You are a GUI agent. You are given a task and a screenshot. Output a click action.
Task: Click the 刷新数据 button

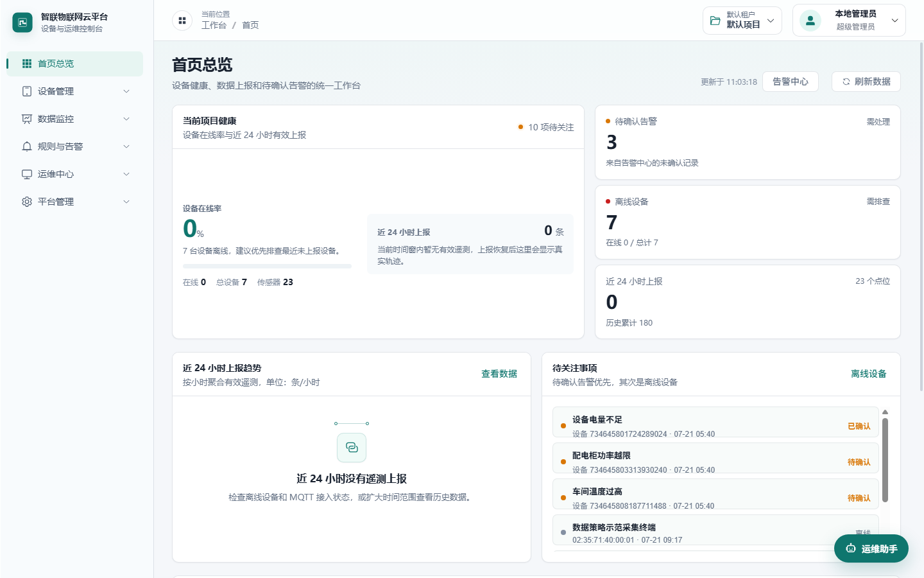tap(866, 82)
